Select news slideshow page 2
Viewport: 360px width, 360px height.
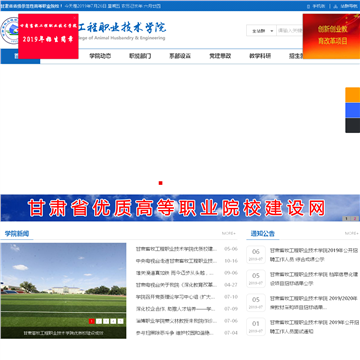[99, 321]
